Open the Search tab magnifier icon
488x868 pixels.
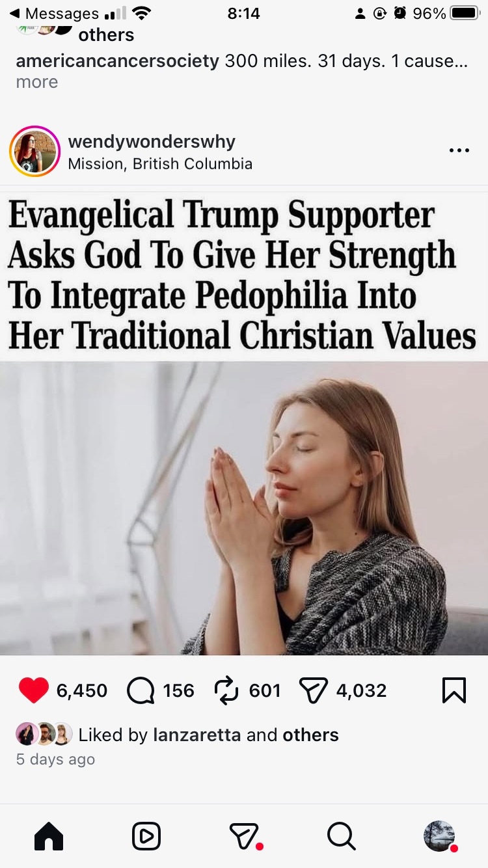(x=342, y=836)
